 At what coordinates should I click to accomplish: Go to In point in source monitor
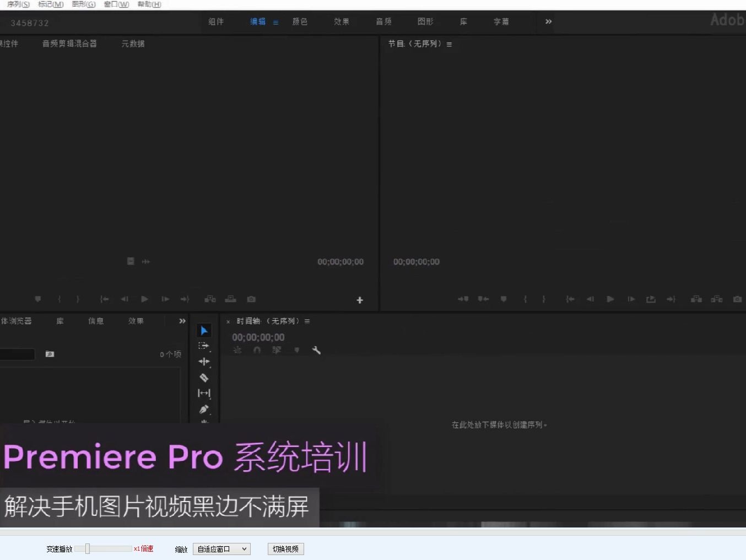pyautogui.click(x=104, y=299)
